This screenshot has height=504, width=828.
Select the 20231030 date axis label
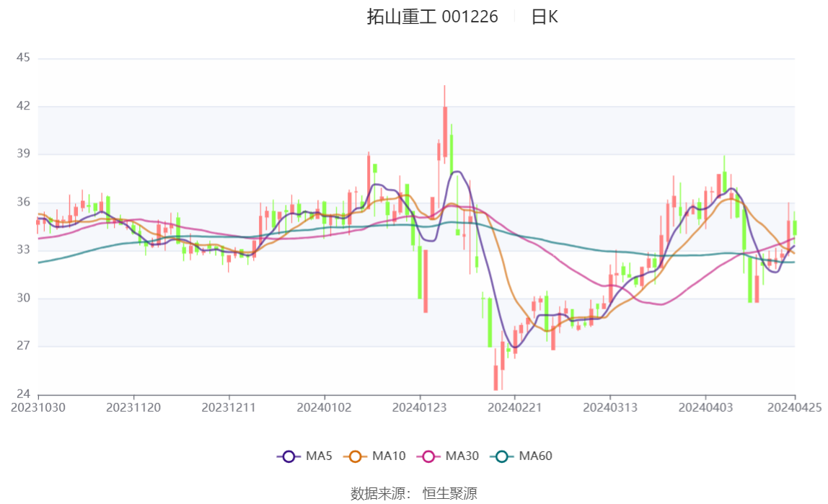pyautogui.click(x=38, y=407)
